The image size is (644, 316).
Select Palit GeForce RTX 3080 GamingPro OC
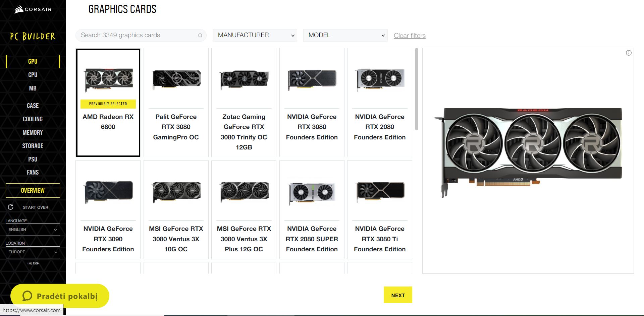[x=176, y=103]
